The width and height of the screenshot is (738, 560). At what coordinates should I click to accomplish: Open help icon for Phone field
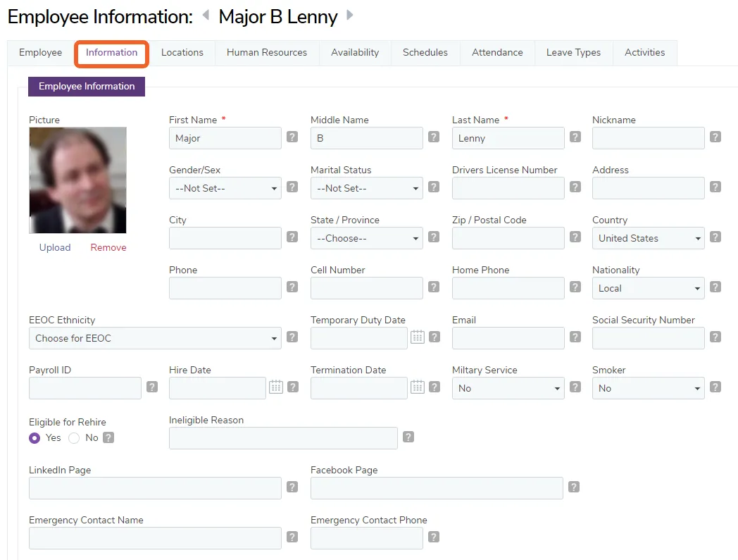pos(292,287)
